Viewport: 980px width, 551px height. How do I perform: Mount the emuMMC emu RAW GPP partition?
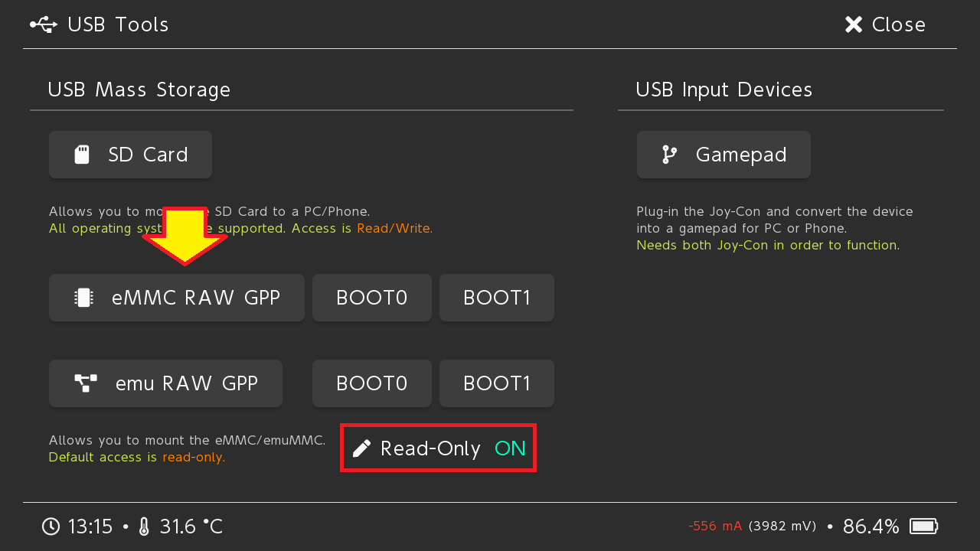click(165, 383)
